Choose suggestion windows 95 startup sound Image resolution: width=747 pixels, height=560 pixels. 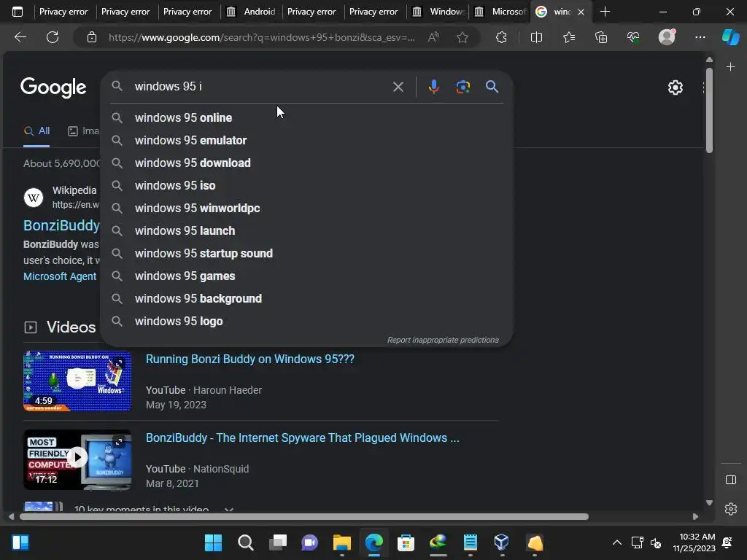pyautogui.click(x=307, y=253)
